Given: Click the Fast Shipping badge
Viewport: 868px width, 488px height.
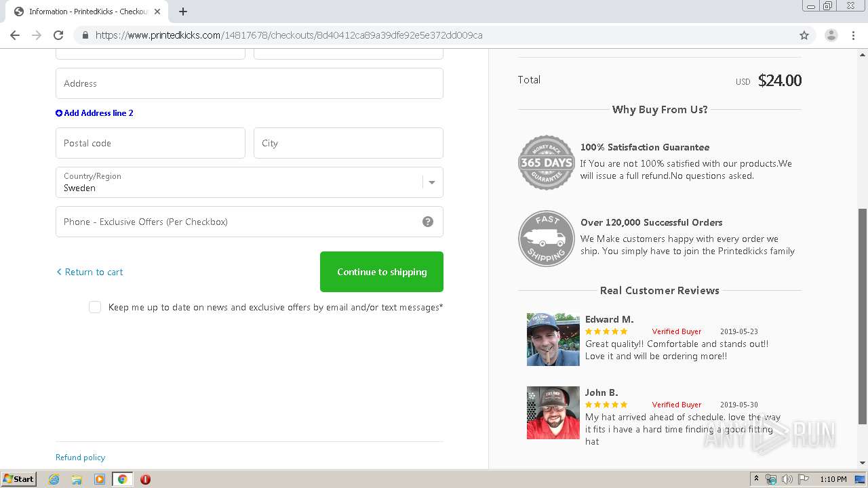Looking at the screenshot, I should (x=546, y=238).
